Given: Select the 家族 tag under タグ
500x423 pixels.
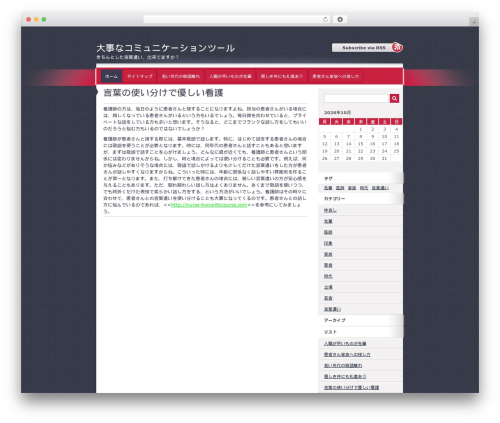Looking at the screenshot, I should coord(352,188).
